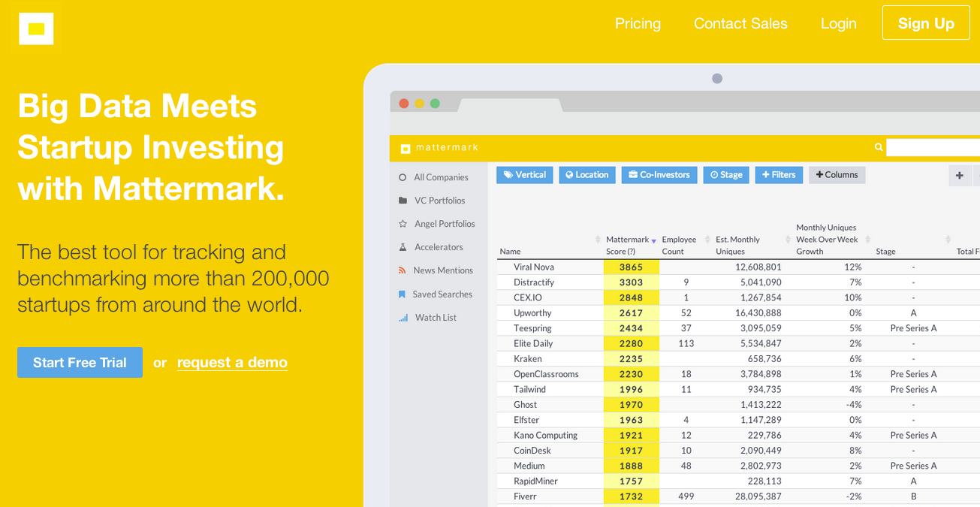Sort by the Name column header
980x507 pixels.
(x=511, y=252)
